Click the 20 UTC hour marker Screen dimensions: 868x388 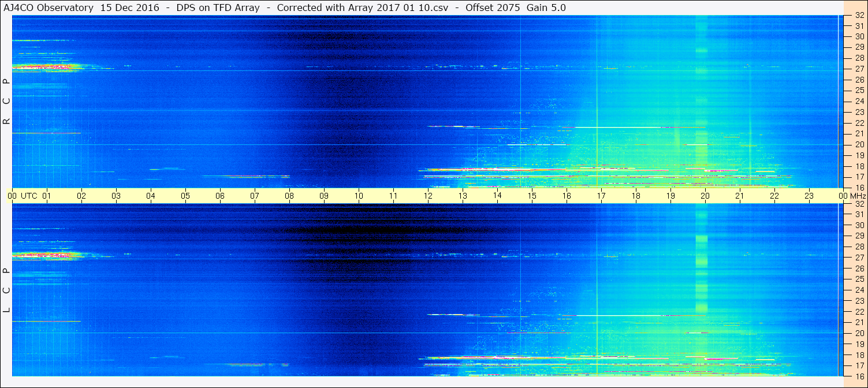[705, 196]
